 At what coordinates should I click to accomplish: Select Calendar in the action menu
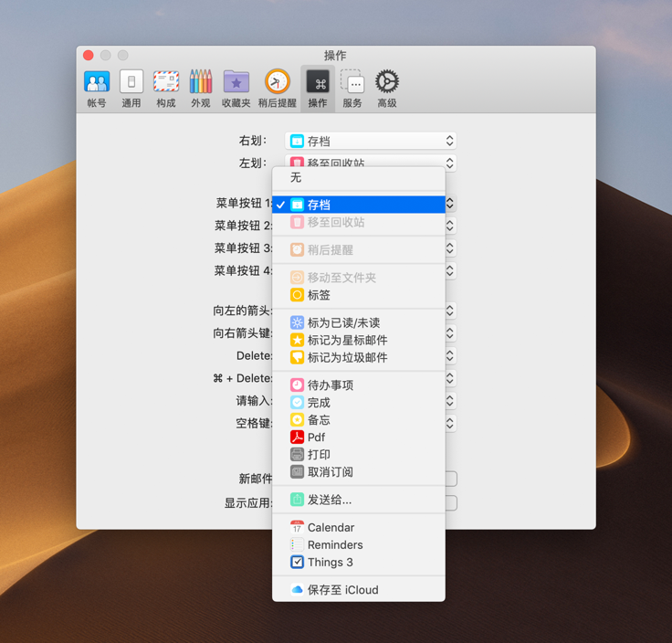pyautogui.click(x=359, y=527)
